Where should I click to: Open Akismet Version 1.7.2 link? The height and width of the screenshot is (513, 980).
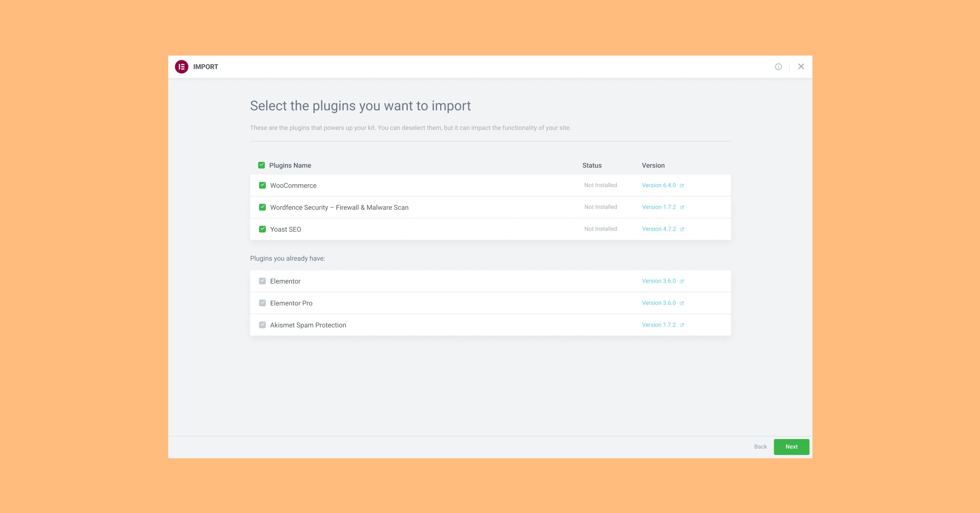pos(659,325)
